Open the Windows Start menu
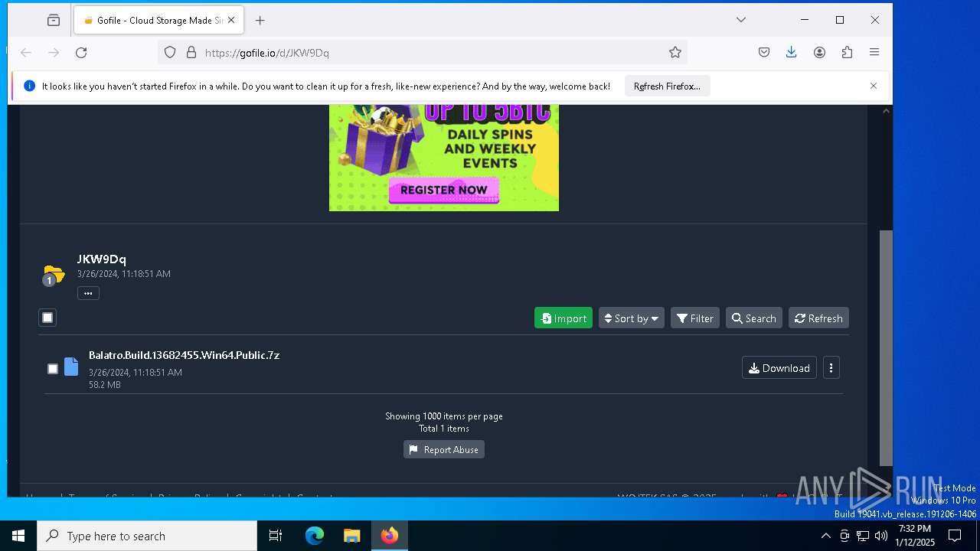The width and height of the screenshot is (980, 551). (18, 536)
